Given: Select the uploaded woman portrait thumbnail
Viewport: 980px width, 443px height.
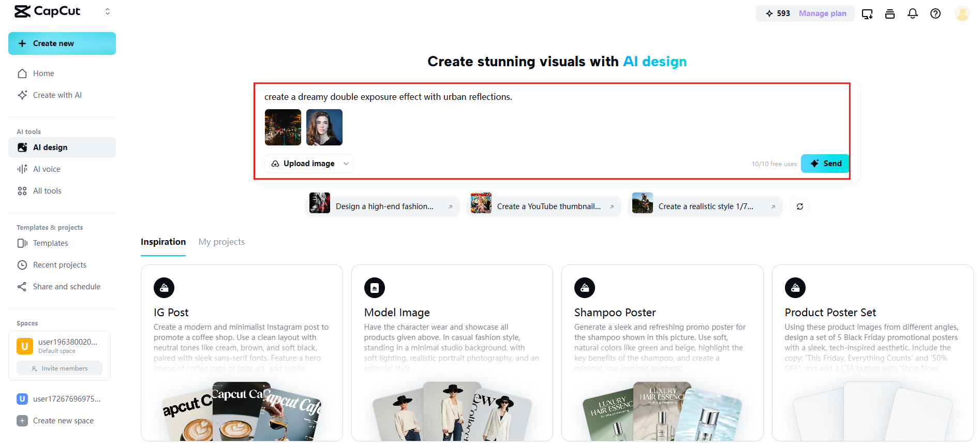Looking at the screenshot, I should coord(324,127).
